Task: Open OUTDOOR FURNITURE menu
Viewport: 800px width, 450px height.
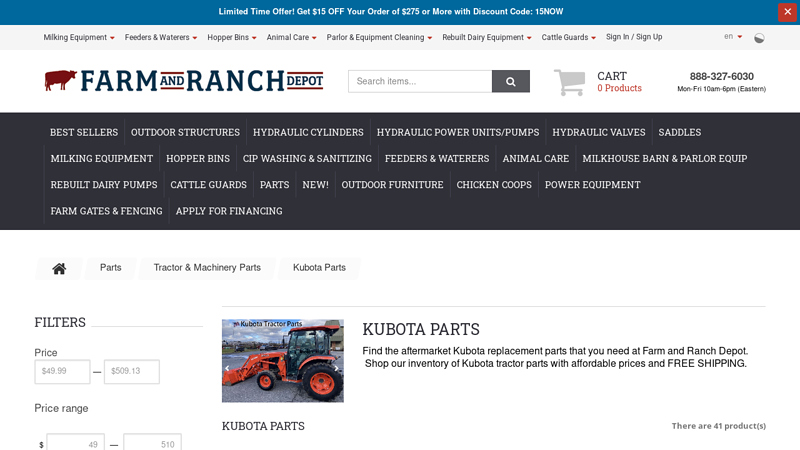Action: pos(392,185)
